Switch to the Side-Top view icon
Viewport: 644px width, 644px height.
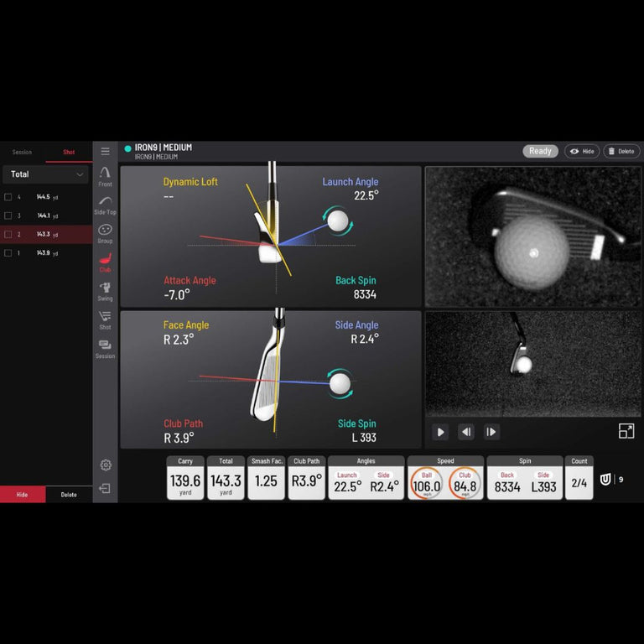coord(105,205)
